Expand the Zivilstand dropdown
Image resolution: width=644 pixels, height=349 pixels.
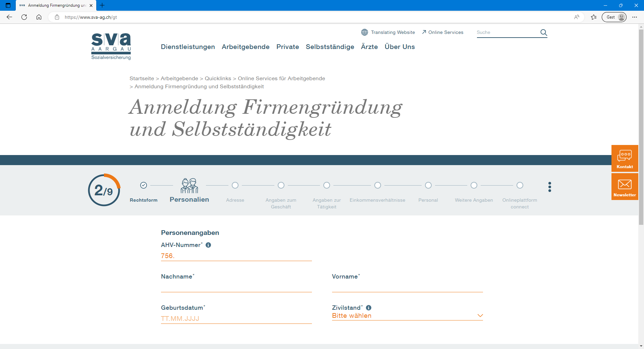pos(407,316)
